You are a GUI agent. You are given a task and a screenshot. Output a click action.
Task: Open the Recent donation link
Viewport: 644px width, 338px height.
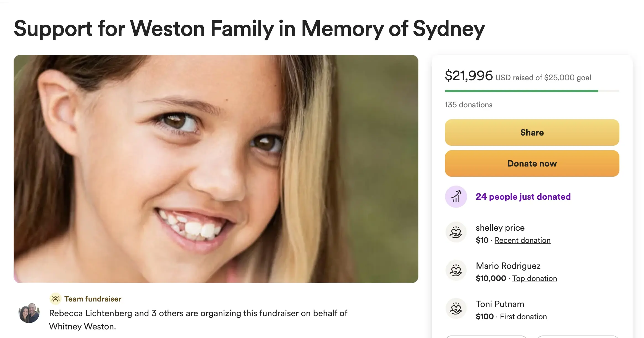click(522, 240)
